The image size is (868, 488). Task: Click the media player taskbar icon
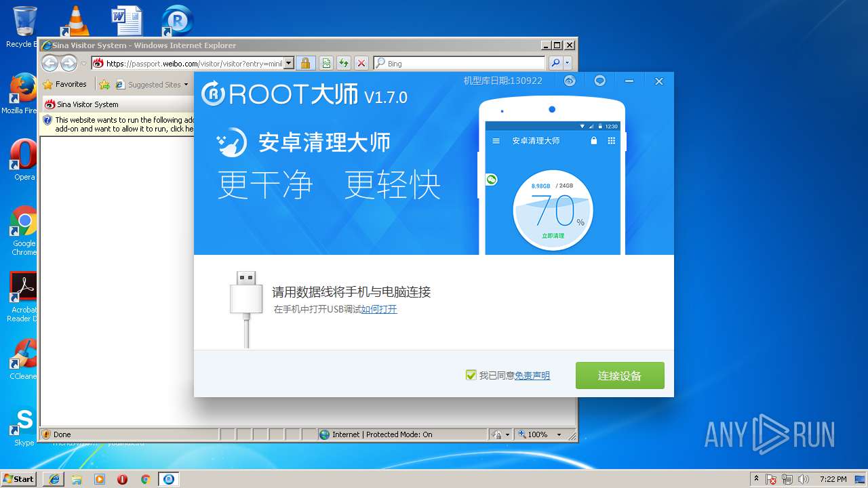tap(100, 479)
